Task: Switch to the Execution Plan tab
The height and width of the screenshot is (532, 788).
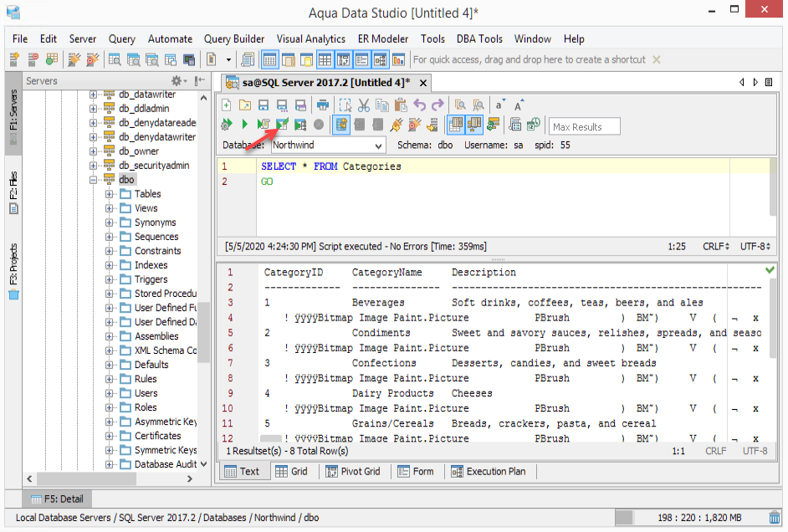Action: pos(489,472)
